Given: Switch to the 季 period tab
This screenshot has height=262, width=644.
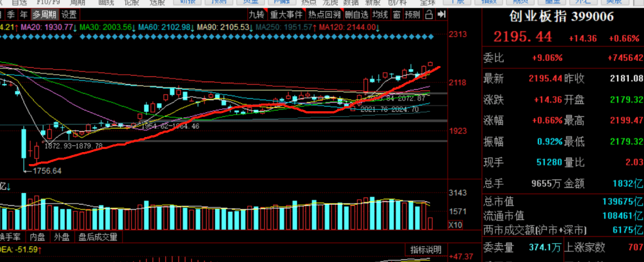Looking at the screenshot, I should [11, 15].
